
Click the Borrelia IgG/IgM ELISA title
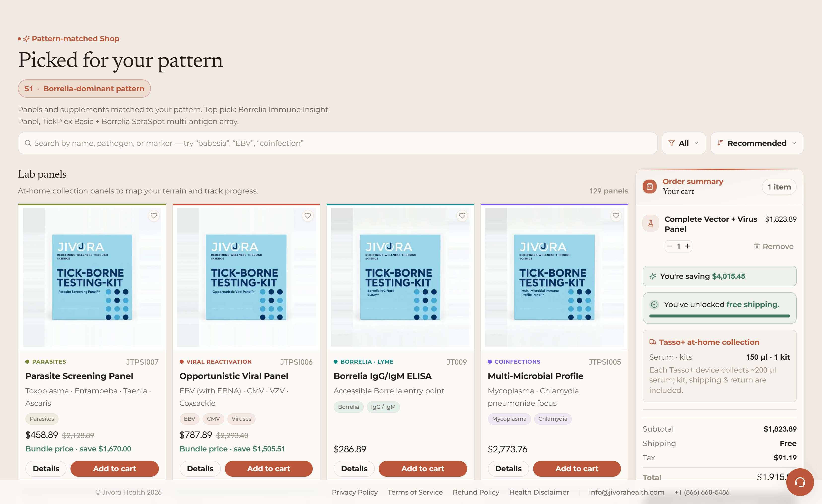[x=383, y=376]
